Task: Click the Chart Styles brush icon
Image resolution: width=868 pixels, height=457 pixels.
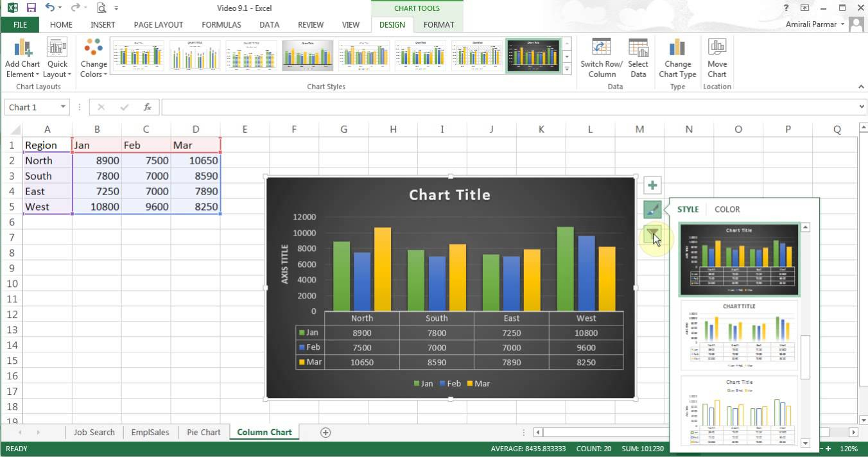Action: point(652,210)
